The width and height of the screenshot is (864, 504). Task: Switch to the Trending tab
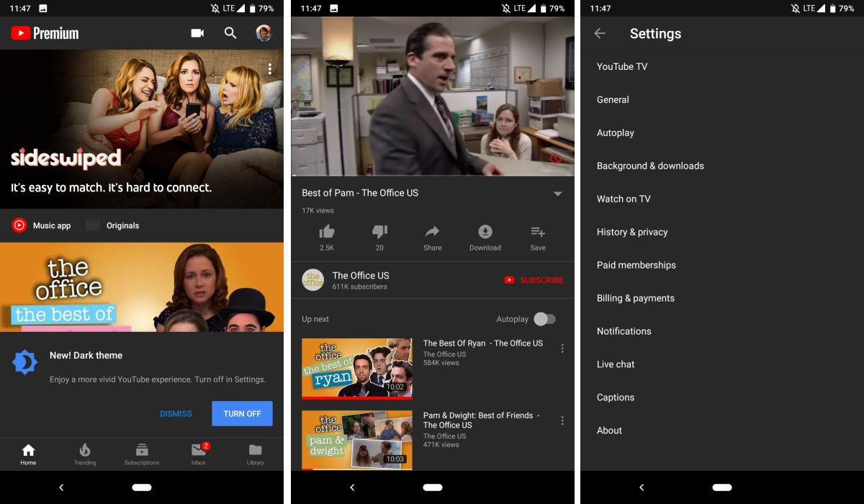click(x=85, y=454)
